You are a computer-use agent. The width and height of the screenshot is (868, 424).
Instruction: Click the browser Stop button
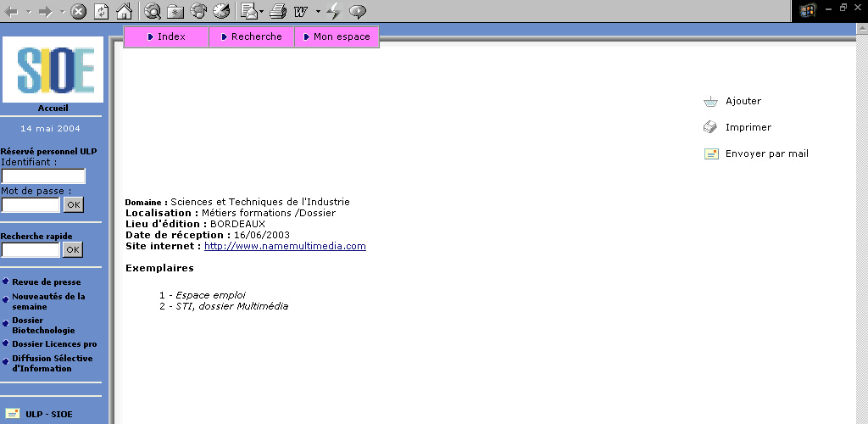tap(78, 11)
